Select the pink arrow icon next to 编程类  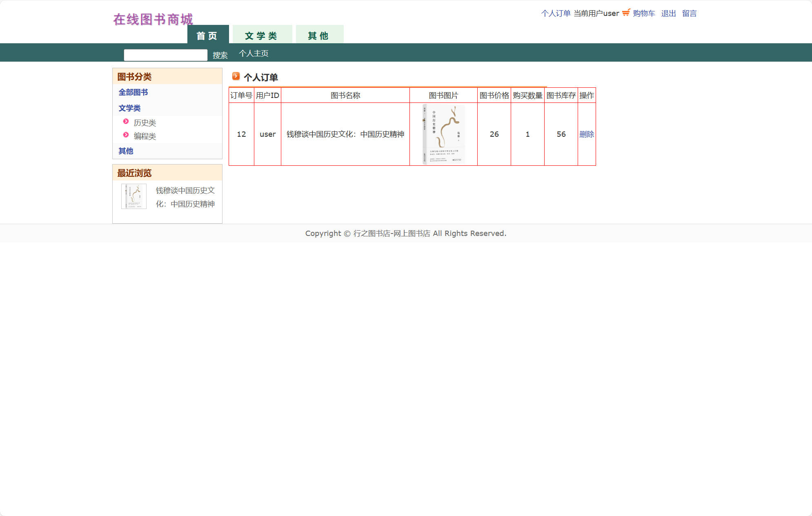[125, 136]
